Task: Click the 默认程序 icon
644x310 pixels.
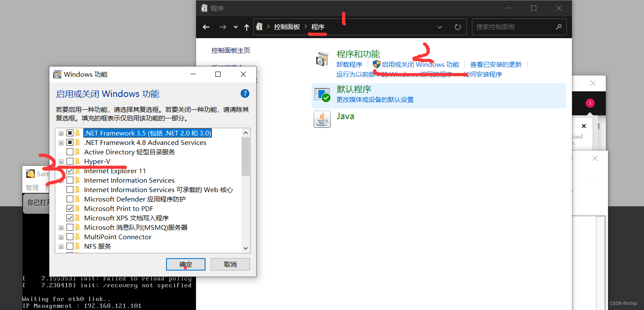Action: click(x=322, y=95)
